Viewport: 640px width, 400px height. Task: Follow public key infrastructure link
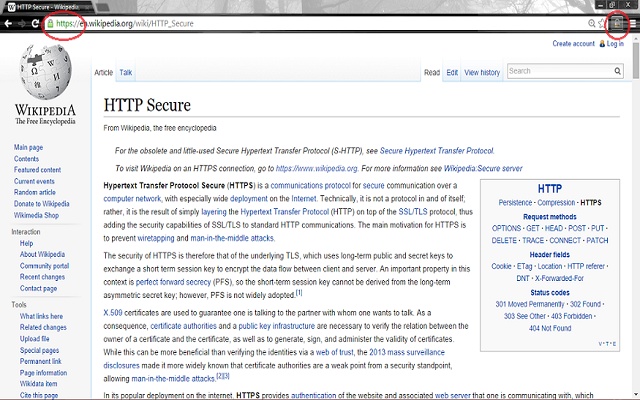pyautogui.click(x=277, y=326)
